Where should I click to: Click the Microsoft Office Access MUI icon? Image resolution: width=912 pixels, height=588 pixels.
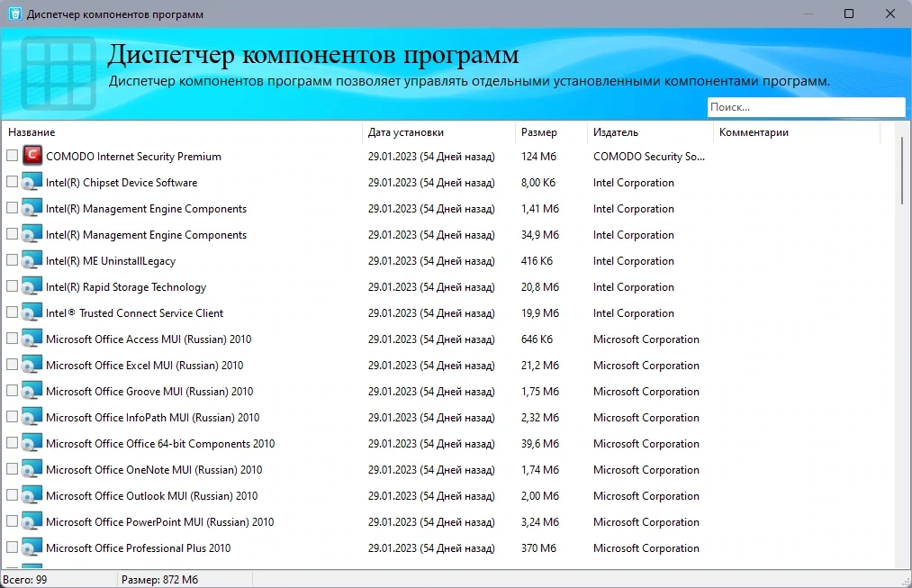[32, 339]
